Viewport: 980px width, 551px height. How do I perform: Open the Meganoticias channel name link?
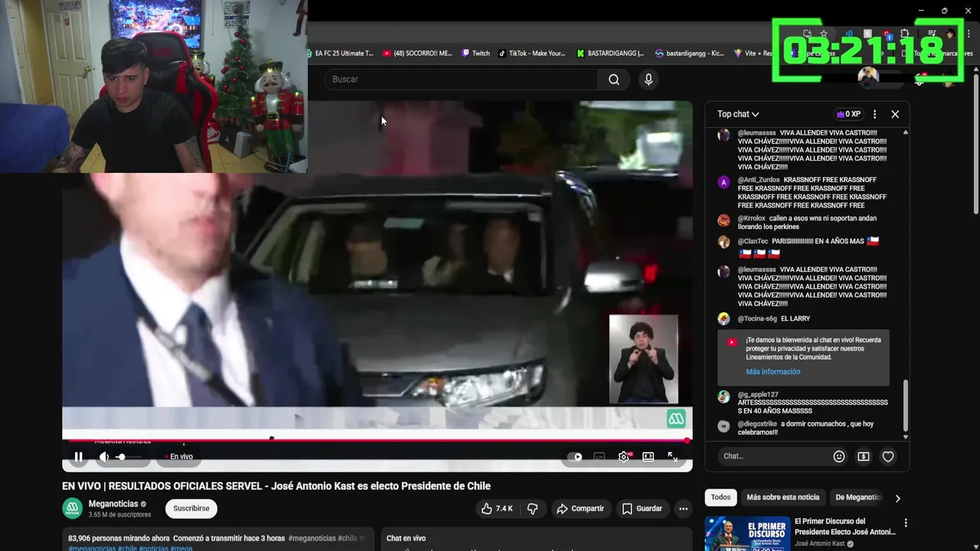point(113,504)
